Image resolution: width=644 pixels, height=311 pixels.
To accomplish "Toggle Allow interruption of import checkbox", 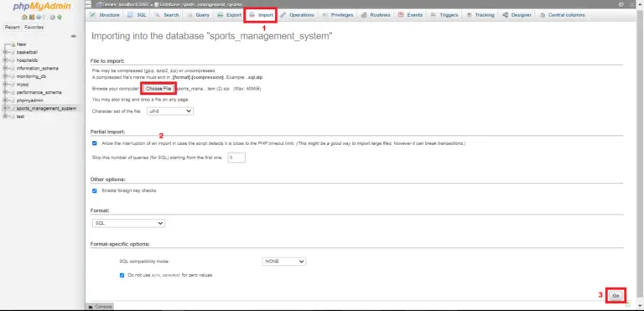I will coord(95,143).
